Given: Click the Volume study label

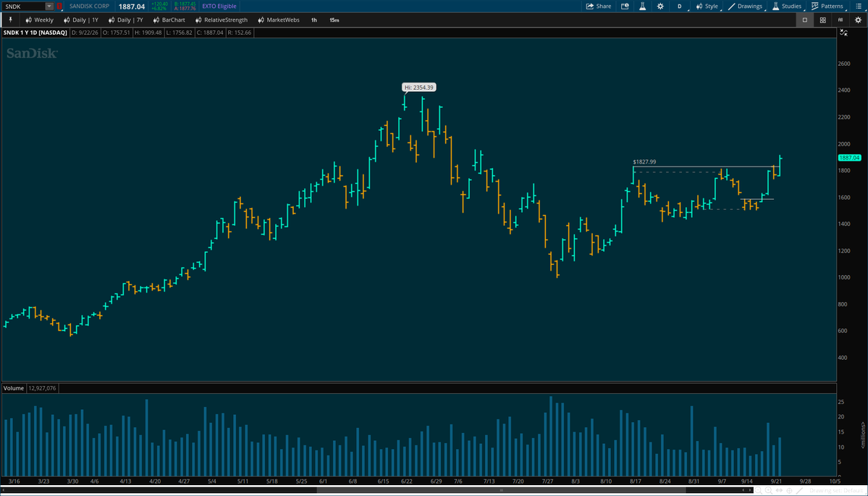Looking at the screenshot, I should coord(13,388).
